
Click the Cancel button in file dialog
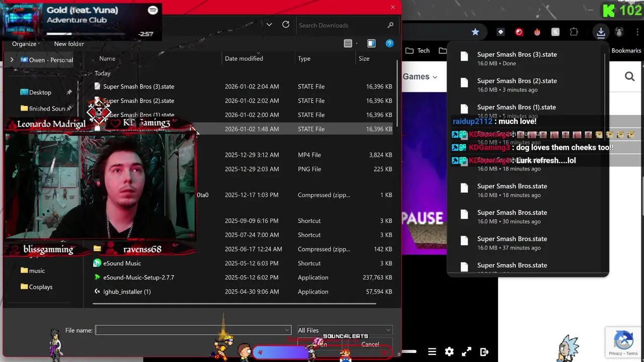(370, 344)
